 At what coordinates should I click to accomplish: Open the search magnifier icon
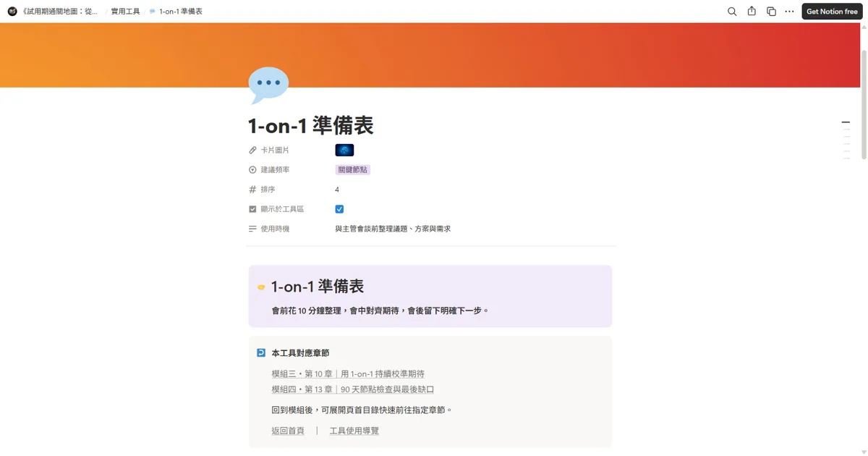(732, 12)
